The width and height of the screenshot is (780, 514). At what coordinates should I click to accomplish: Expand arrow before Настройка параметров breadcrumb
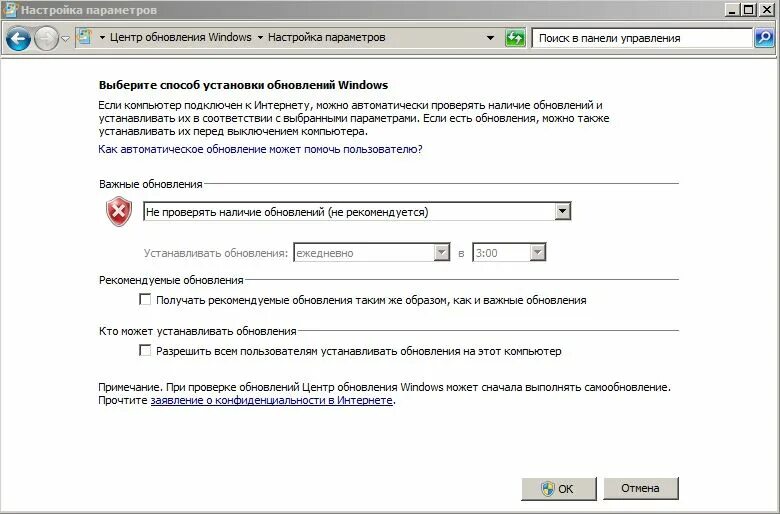point(260,38)
